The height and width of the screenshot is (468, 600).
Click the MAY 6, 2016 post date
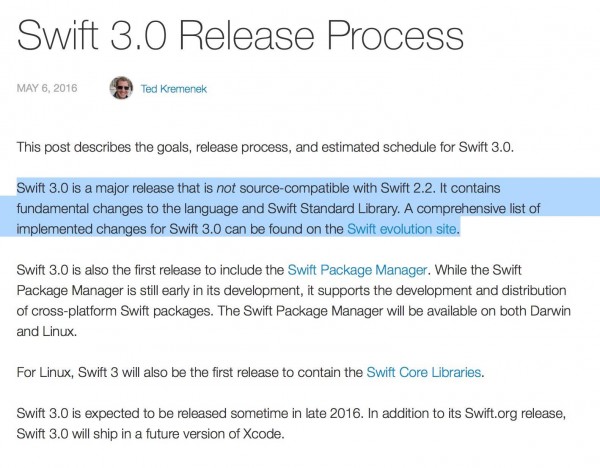click(x=47, y=88)
